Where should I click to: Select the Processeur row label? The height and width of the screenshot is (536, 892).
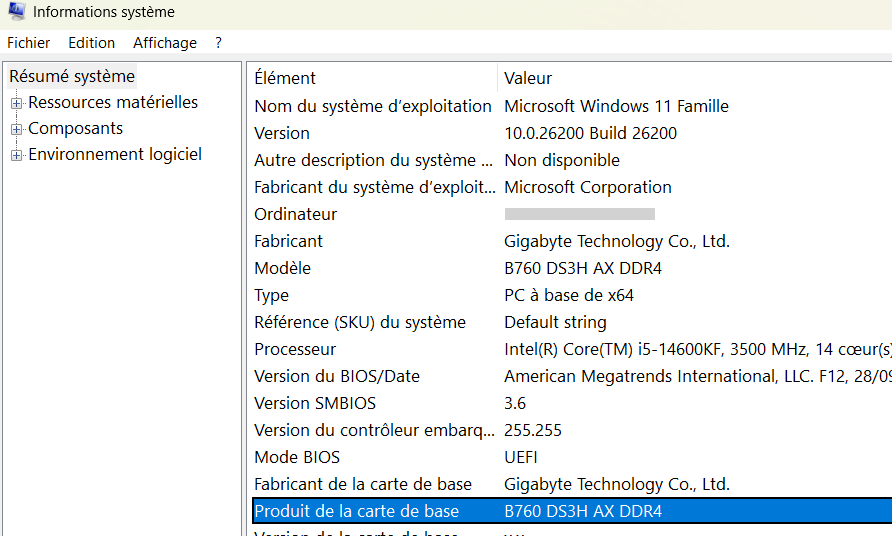pyautogui.click(x=295, y=349)
